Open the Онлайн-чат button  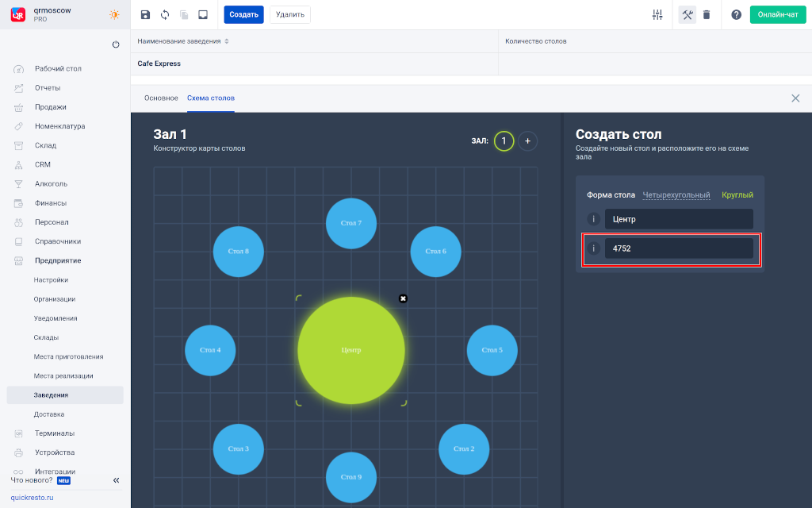click(777, 14)
